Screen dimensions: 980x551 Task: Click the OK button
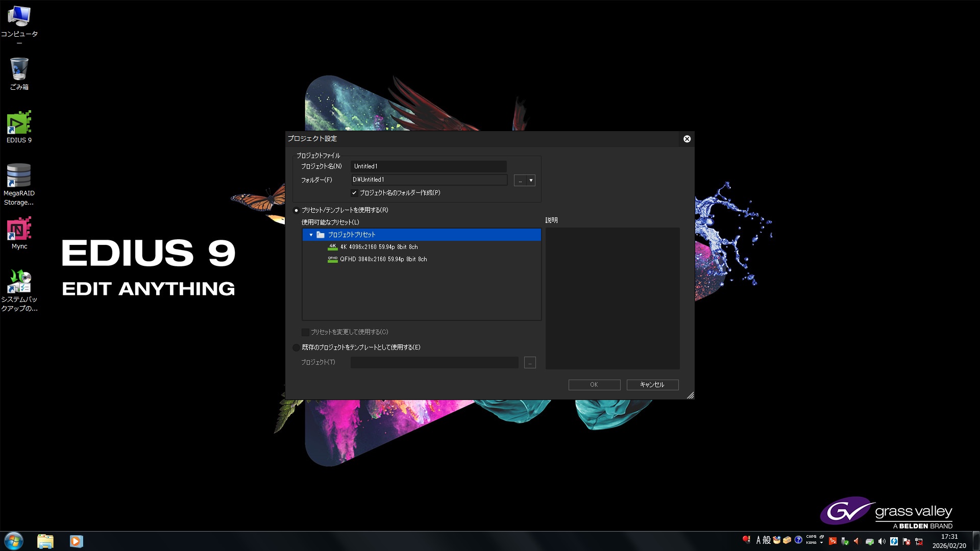click(x=594, y=385)
